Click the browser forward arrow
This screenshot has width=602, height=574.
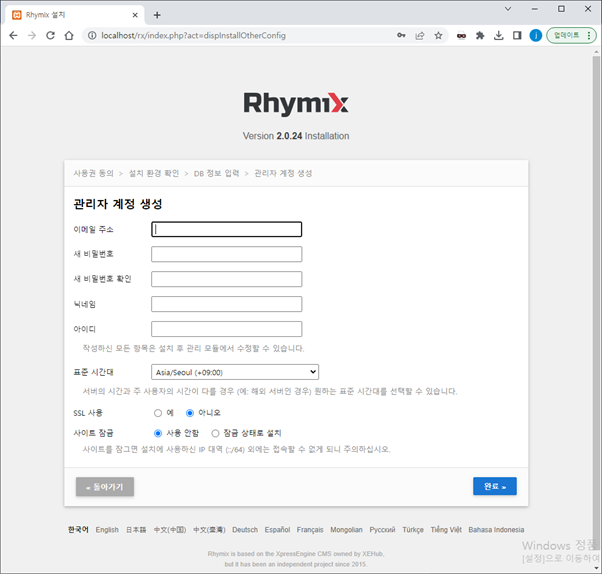coord(32,36)
